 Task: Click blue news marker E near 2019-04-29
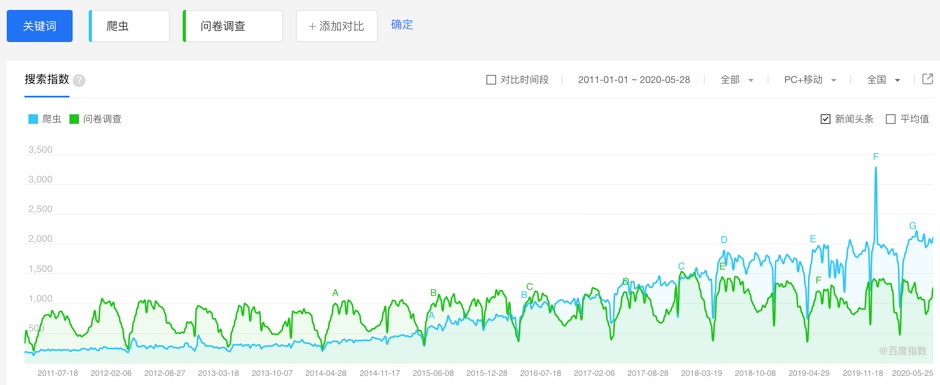[x=813, y=239]
